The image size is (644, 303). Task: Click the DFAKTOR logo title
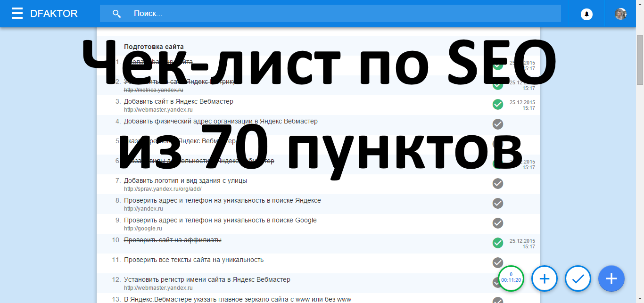coord(54,14)
